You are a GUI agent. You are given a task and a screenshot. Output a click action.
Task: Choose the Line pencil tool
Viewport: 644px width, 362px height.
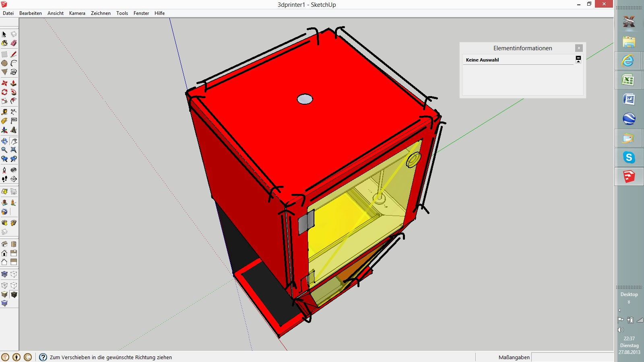(14, 54)
